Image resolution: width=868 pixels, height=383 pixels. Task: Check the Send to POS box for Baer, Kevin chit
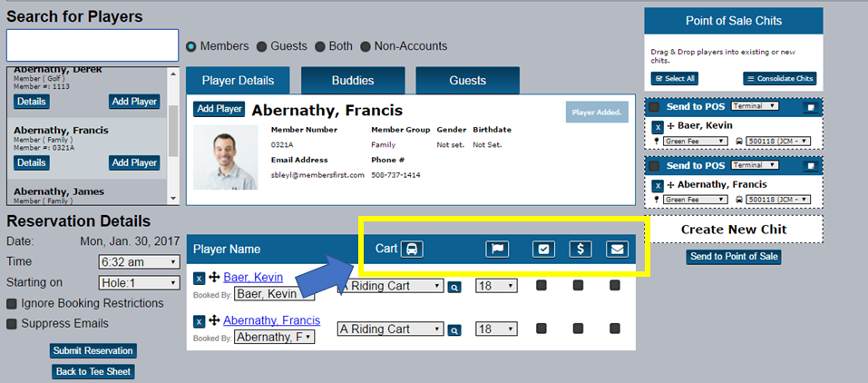[654, 107]
